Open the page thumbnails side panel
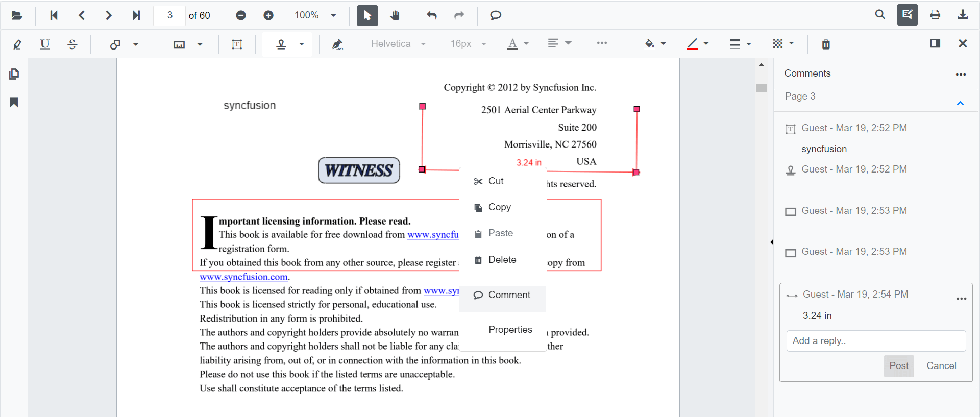The width and height of the screenshot is (980, 417). pyautogui.click(x=14, y=74)
